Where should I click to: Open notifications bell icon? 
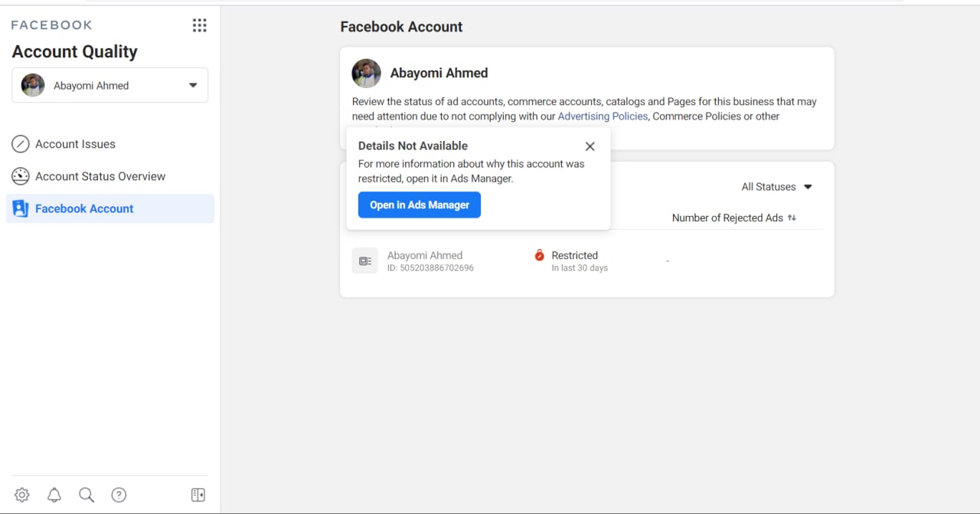pyautogui.click(x=54, y=495)
